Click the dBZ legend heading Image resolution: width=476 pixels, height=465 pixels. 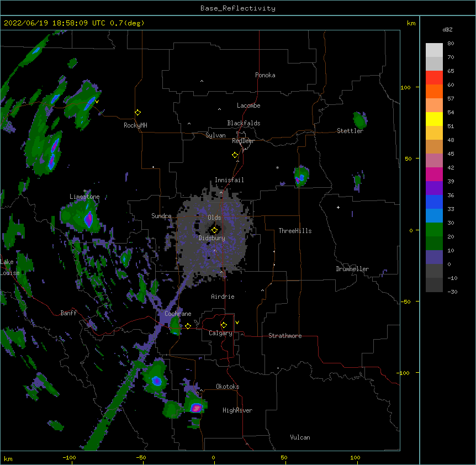(x=447, y=29)
